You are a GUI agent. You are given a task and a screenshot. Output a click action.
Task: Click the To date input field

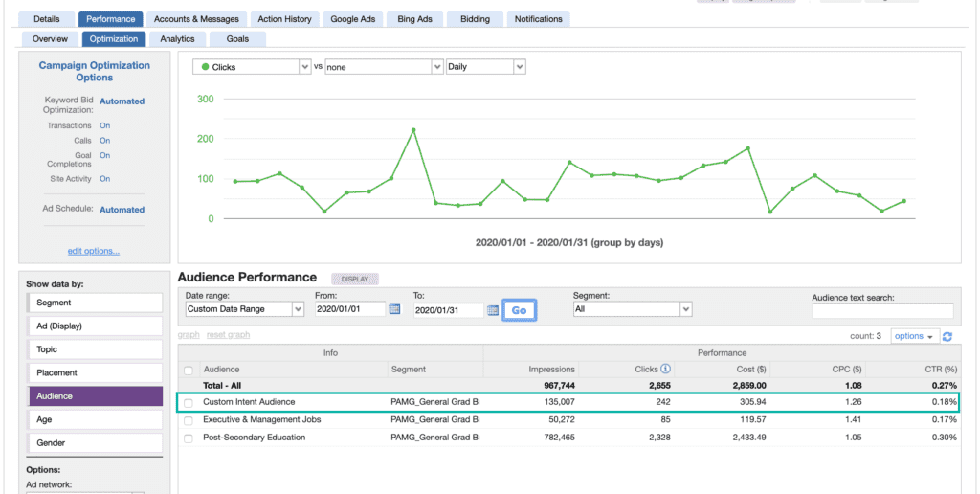tap(449, 309)
